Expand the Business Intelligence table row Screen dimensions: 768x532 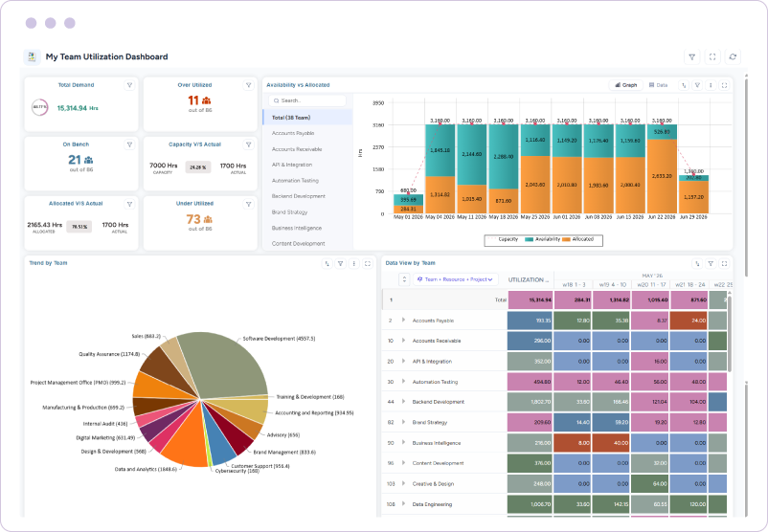click(403, 442)
